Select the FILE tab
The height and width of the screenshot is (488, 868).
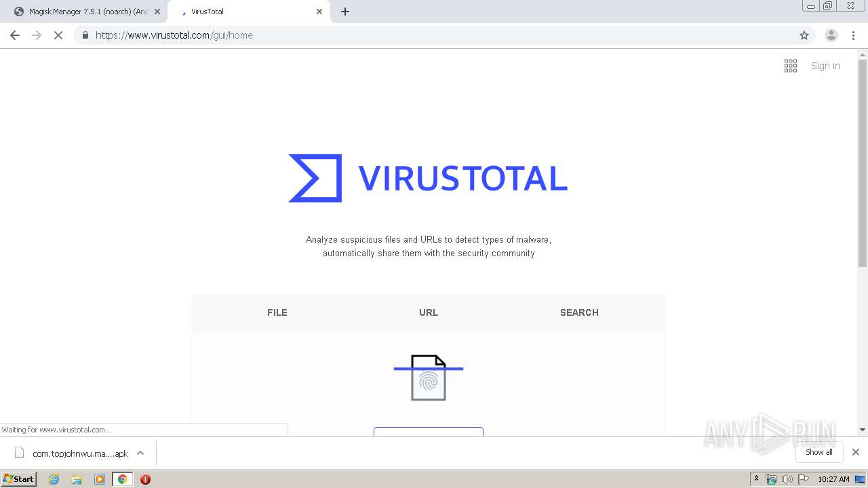[x=277, y=312]
